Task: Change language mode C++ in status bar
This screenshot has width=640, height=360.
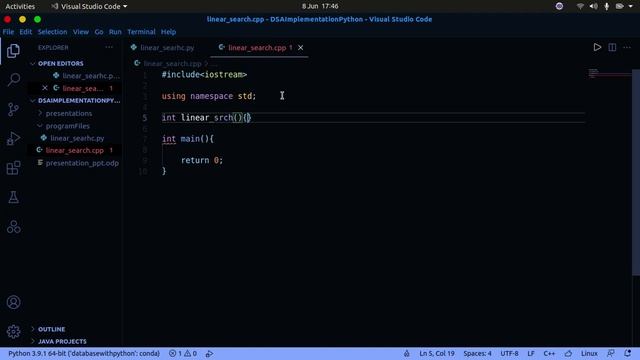Action: point(549,353)
